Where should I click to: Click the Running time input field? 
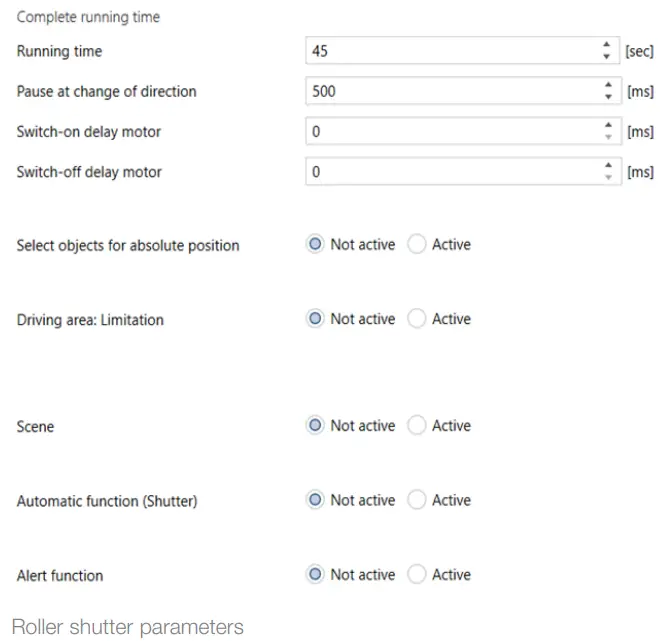click(x=450, y=51)
